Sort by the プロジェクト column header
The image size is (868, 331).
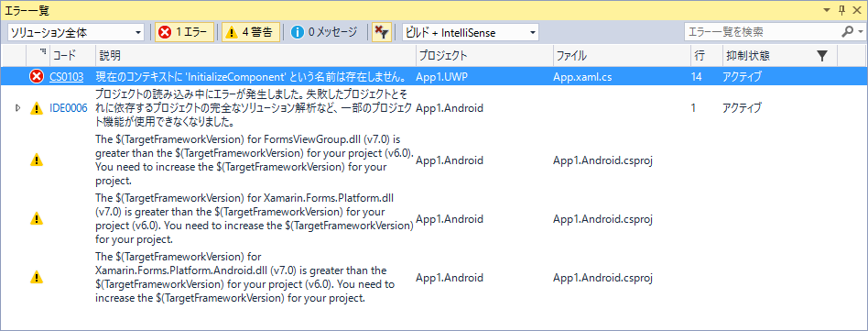click(x=484, y=55)
